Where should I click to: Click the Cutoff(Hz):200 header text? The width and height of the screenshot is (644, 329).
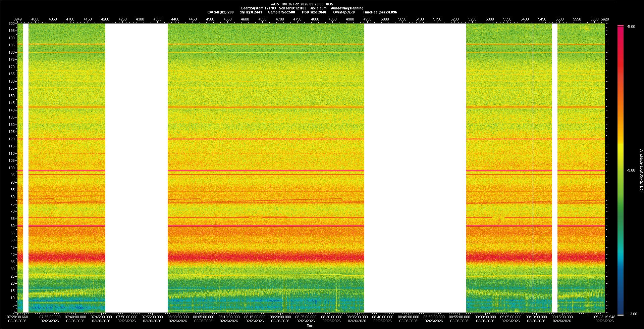[x=220, y=12]
